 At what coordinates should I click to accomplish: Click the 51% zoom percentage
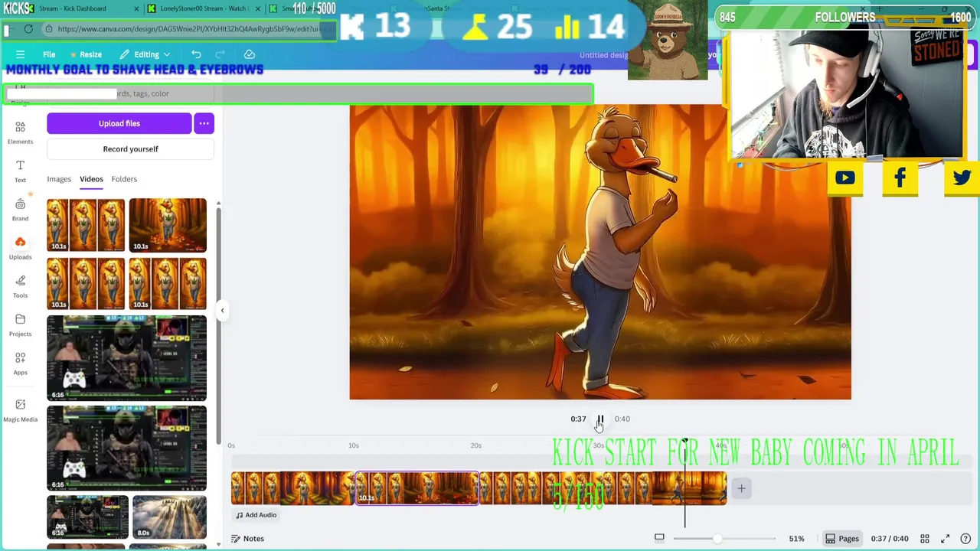coord(796,539)
